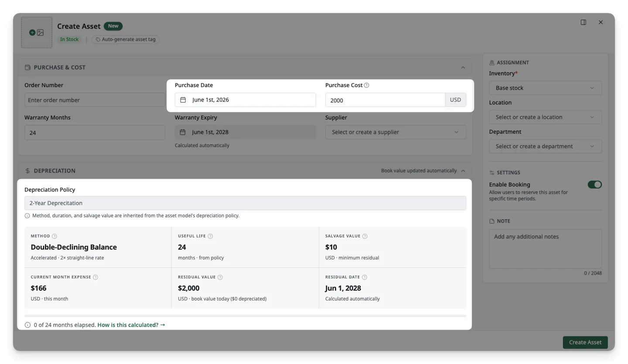Click the Current Month Expense help icon
The height and width of the screenshot is (364, 628).
pyautogui.click(x=96, y=277)
